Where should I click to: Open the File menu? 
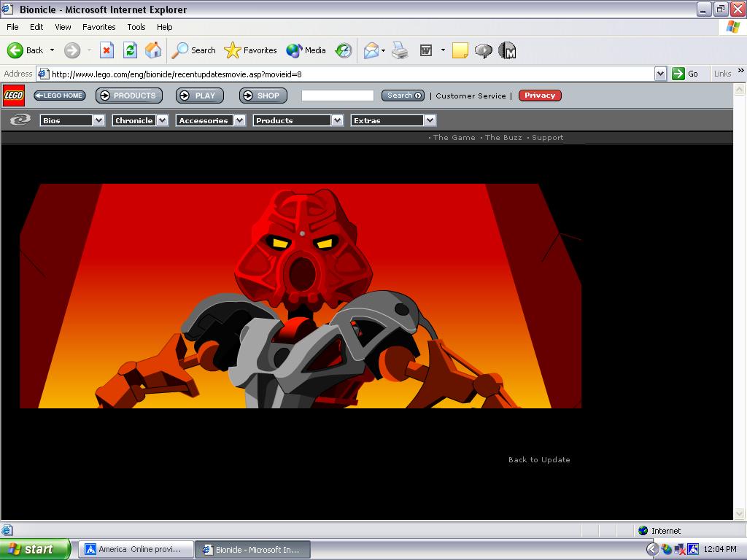13,27
